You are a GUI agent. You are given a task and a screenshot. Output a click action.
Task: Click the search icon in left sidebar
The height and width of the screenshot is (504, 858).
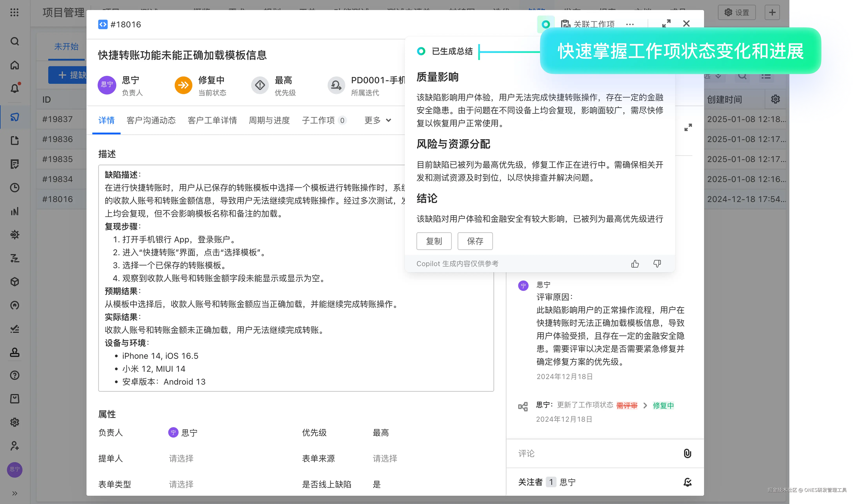tap(15, 42)
